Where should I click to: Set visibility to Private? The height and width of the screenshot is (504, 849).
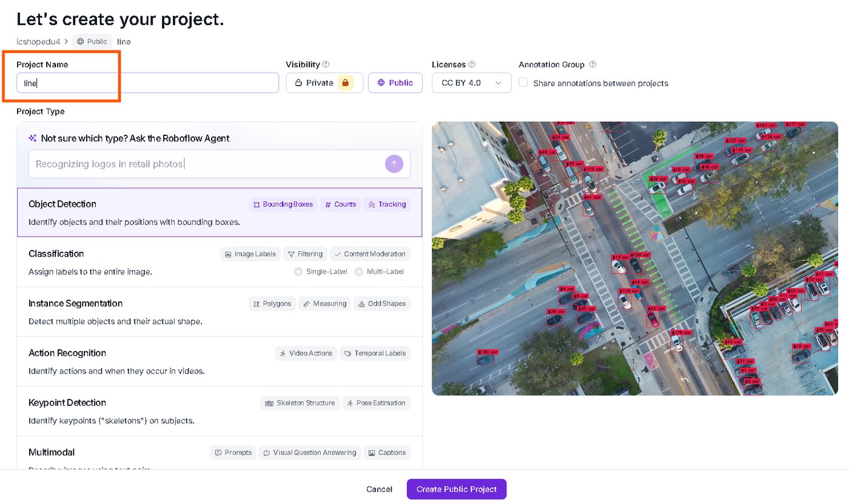pyautogui.click(x=324, y=82)
